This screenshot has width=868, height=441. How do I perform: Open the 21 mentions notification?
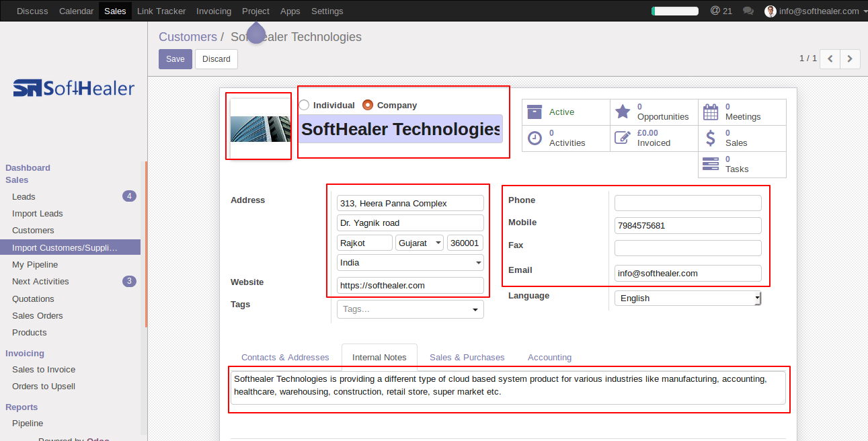721,11
